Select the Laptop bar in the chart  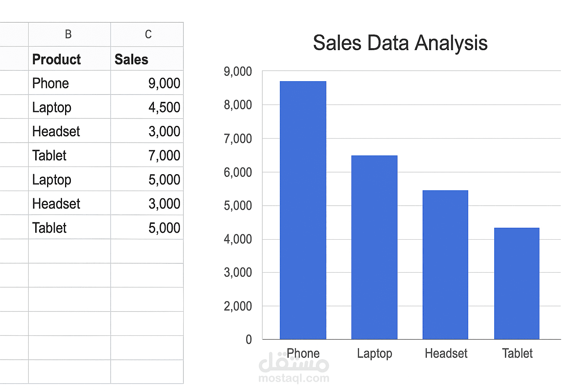click(374, 247)
